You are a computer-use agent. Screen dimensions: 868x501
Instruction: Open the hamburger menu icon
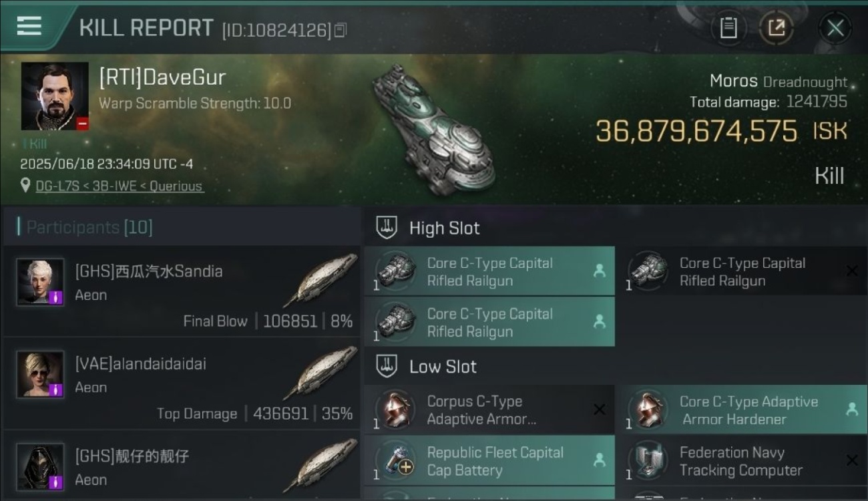[29, 26]
